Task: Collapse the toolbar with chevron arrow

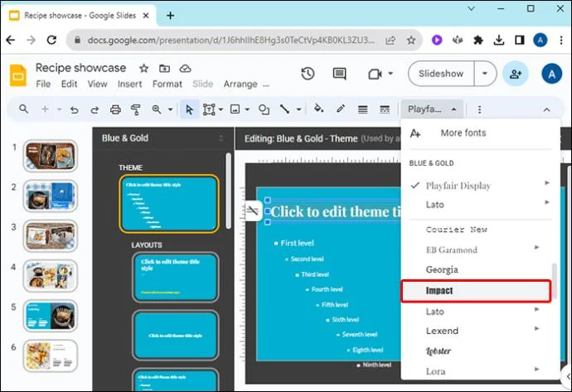Action: click(x=546, y=109)
